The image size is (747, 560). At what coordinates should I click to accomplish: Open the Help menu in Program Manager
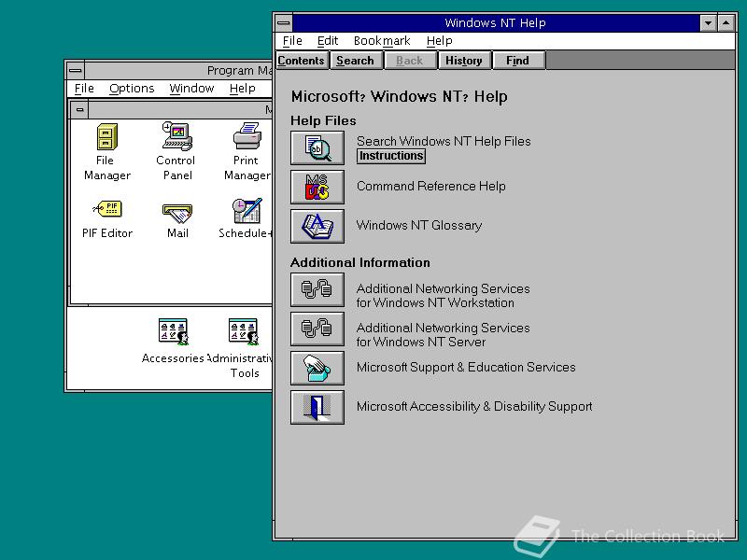click(x=243, y=89)
